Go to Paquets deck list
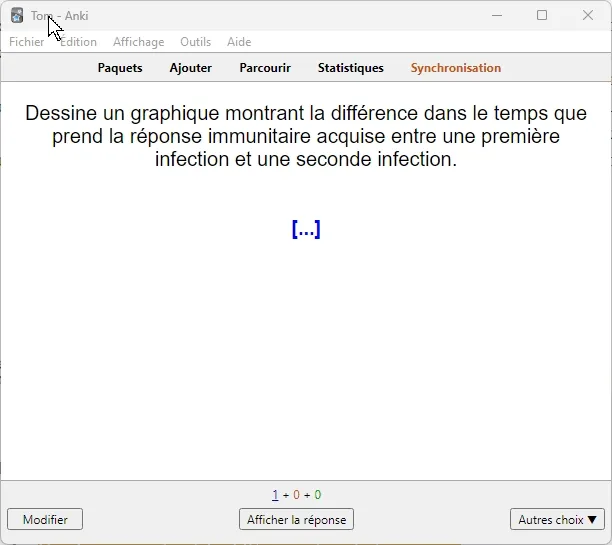The width and height of the screenshot is (612, 545). pyautogui.click(x=120, y=68)
